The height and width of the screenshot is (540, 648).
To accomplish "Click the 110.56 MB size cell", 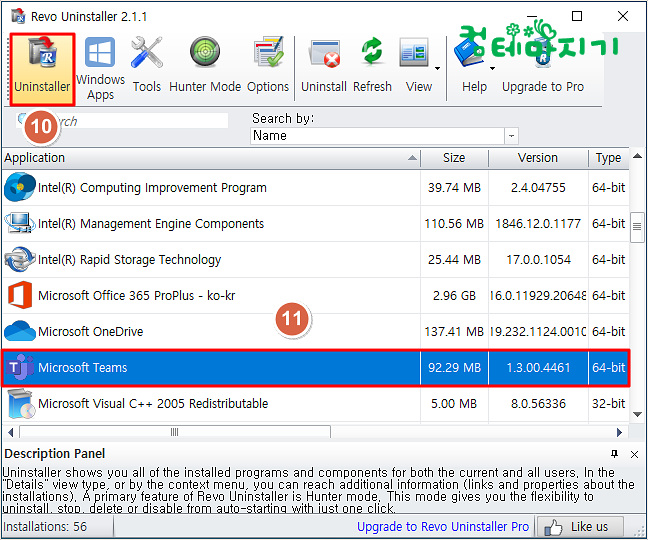I will click(454, 224).
